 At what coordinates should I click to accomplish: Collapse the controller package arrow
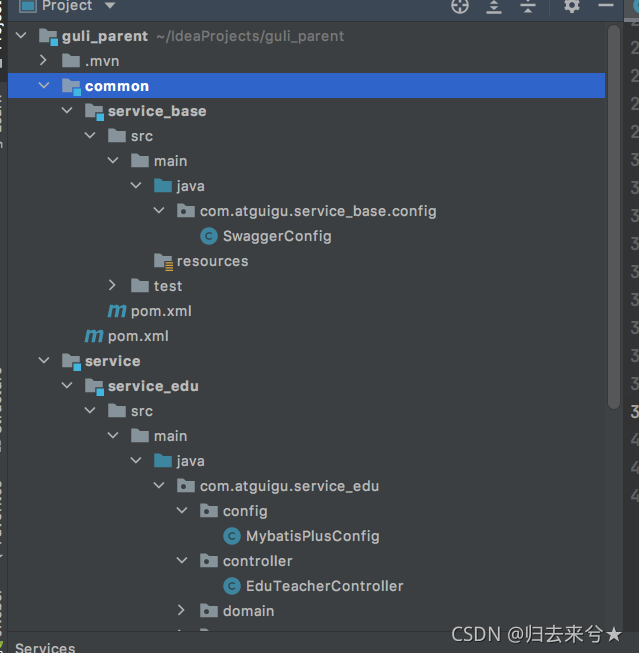pyautogui.click(x=182, y=561)
